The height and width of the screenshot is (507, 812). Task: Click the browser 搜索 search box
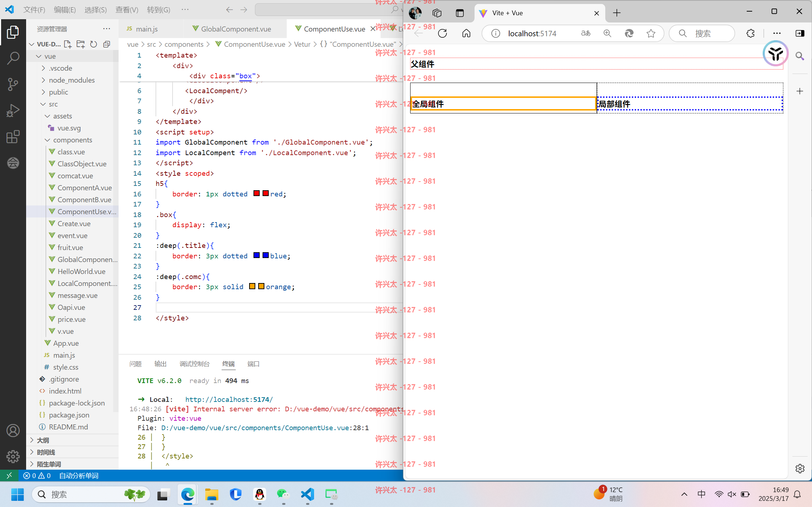tap(702, 33)
